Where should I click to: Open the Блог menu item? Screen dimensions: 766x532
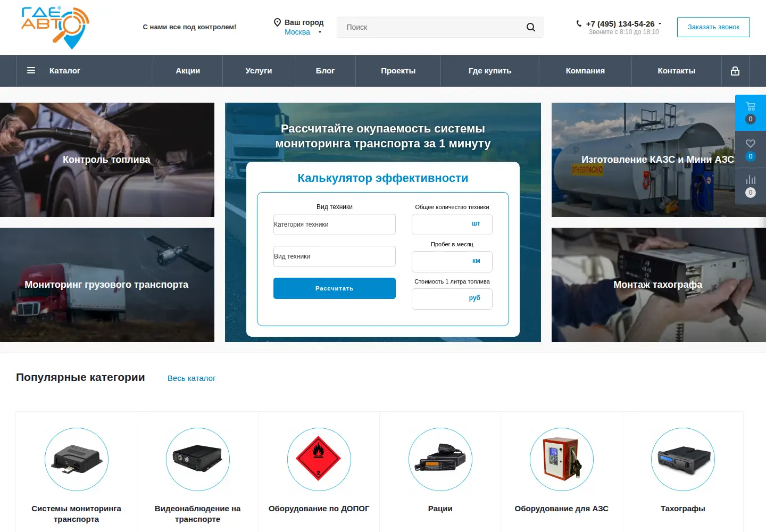click(x=325, y=71)
